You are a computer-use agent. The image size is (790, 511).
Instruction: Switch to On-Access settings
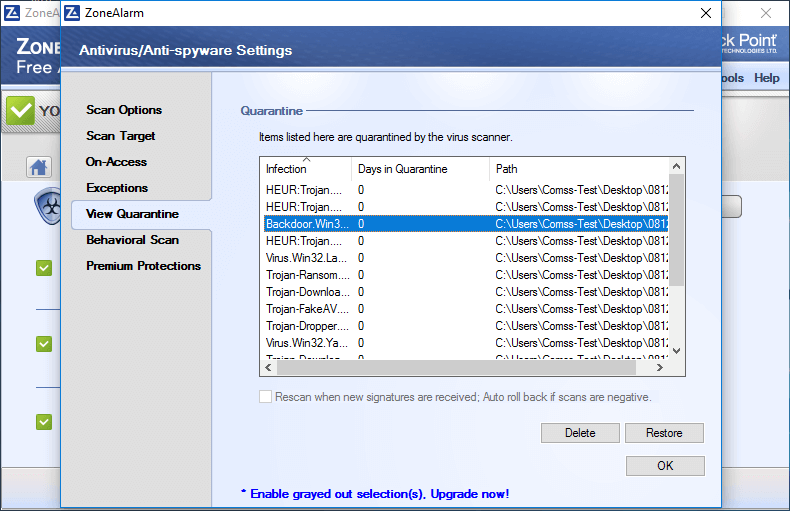point(116,162)
